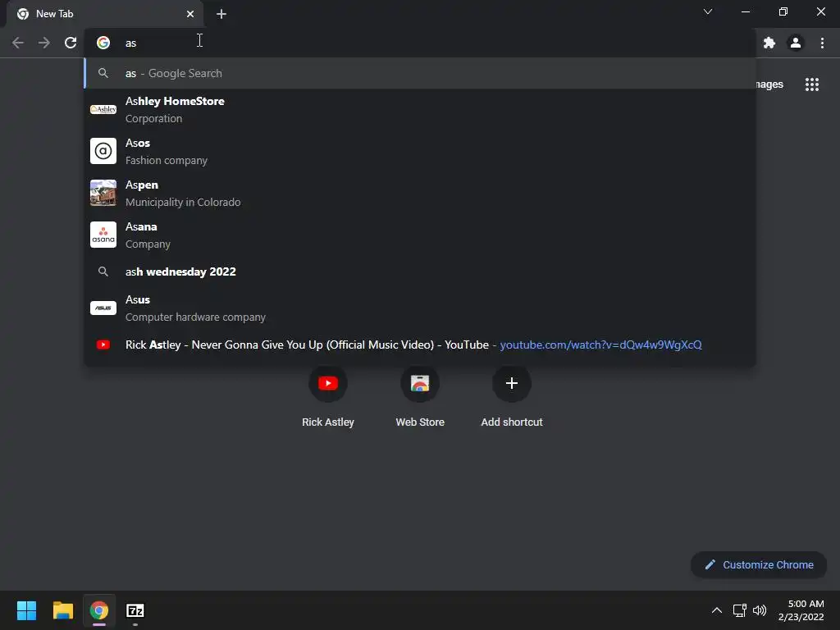The height and width of the screenshot is (630, 840).
Task: Open the Windows Start menu
Action: 26,610
